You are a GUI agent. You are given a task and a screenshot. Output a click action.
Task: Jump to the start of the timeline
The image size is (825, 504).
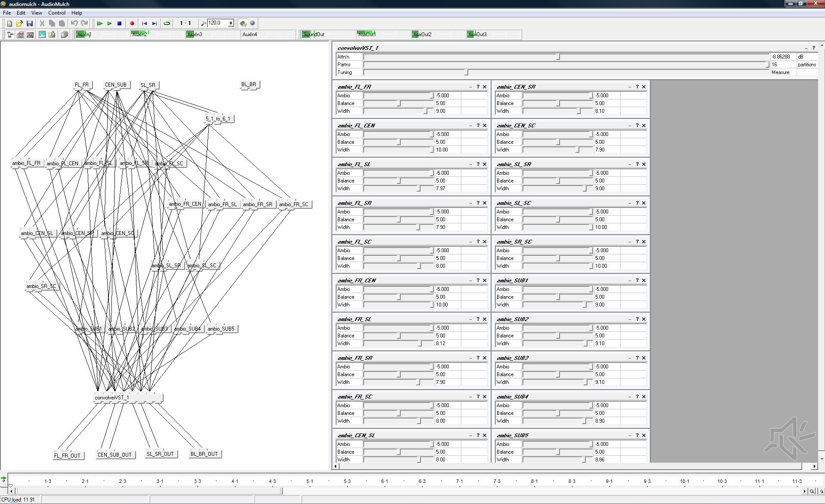[145, 24]
